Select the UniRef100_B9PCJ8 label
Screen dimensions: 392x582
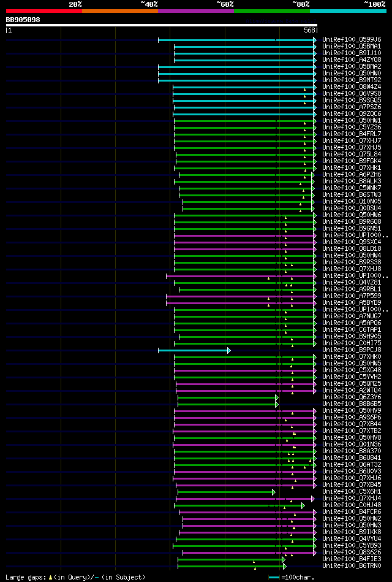[352, 350]
